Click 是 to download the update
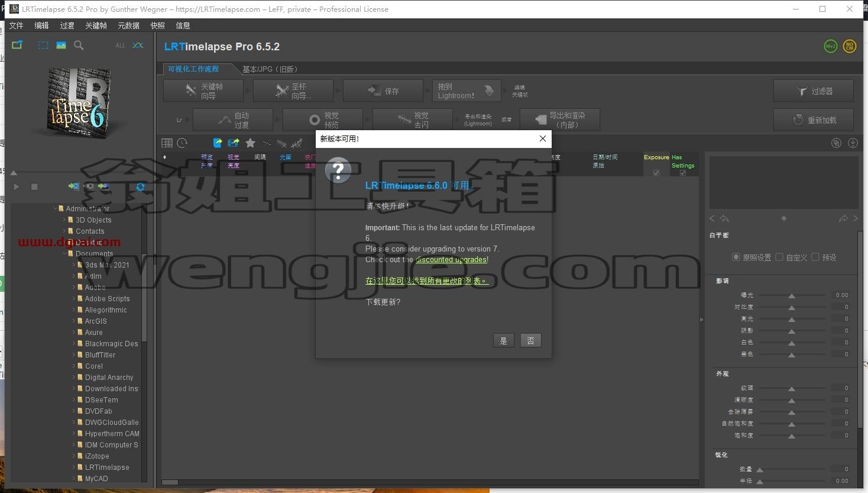This screenshot has height=493, width=868. [503, 340]
